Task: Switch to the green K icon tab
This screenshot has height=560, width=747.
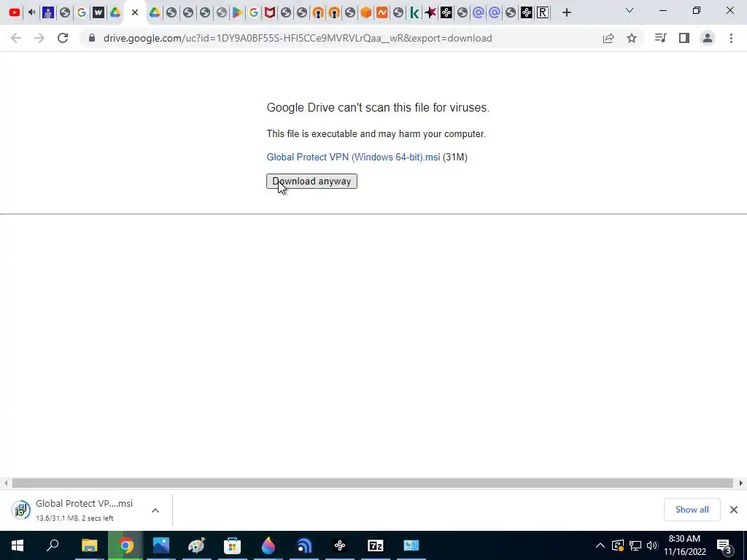Action: coord(414,12)
